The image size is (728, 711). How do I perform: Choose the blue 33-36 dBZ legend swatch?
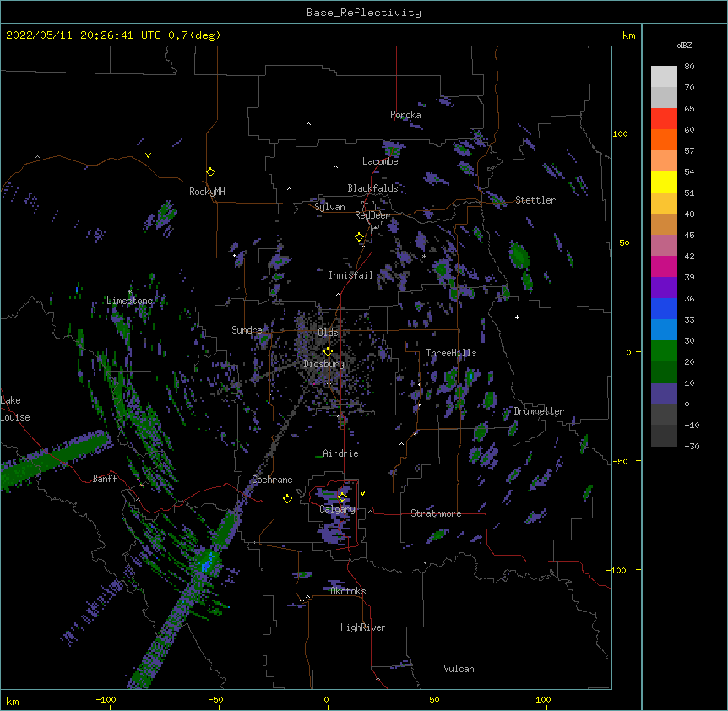(664, 308)
